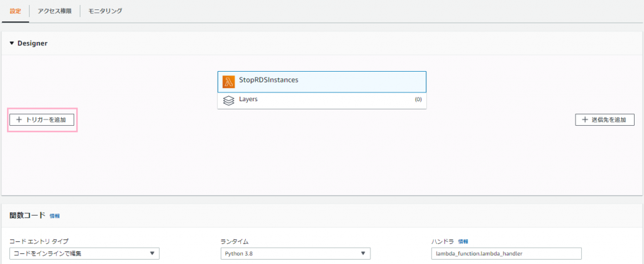Click plus icon on 送信先を追加 button

(x=585, y=120)
